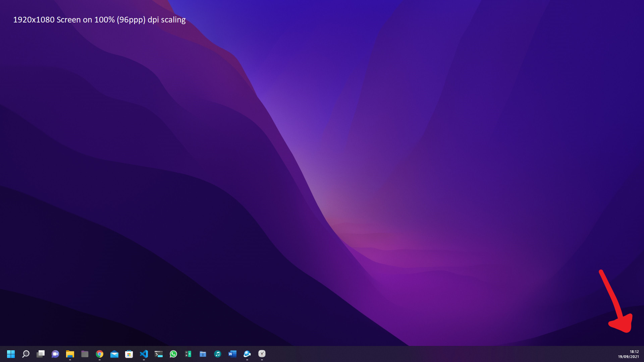Launch Microsoft Store
The width and height of the screenshot is (644, 362).
pyautogui.click(x=129, y=354)
